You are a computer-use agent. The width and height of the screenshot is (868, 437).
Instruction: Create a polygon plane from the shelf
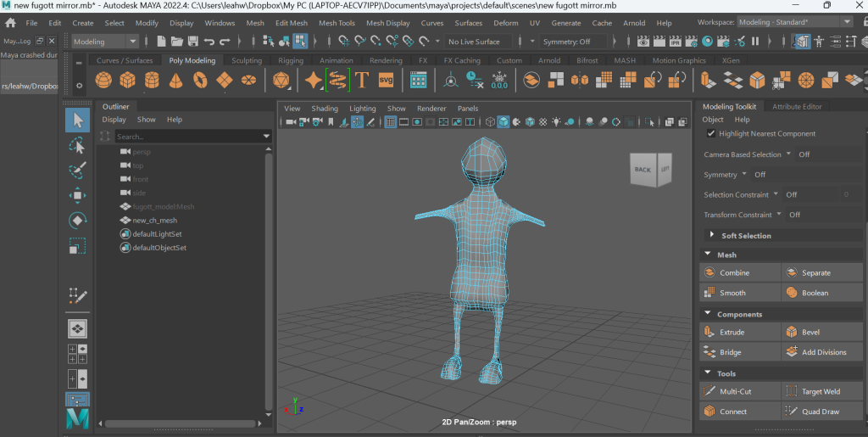click(224, 81)
